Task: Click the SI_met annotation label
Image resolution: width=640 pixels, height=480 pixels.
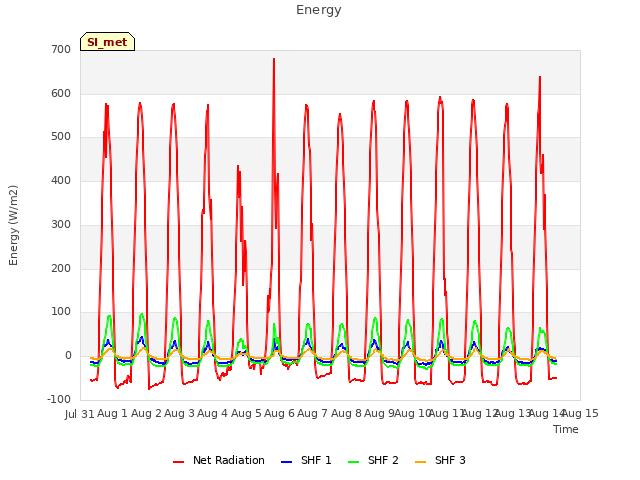Action: tap(107, 42)
